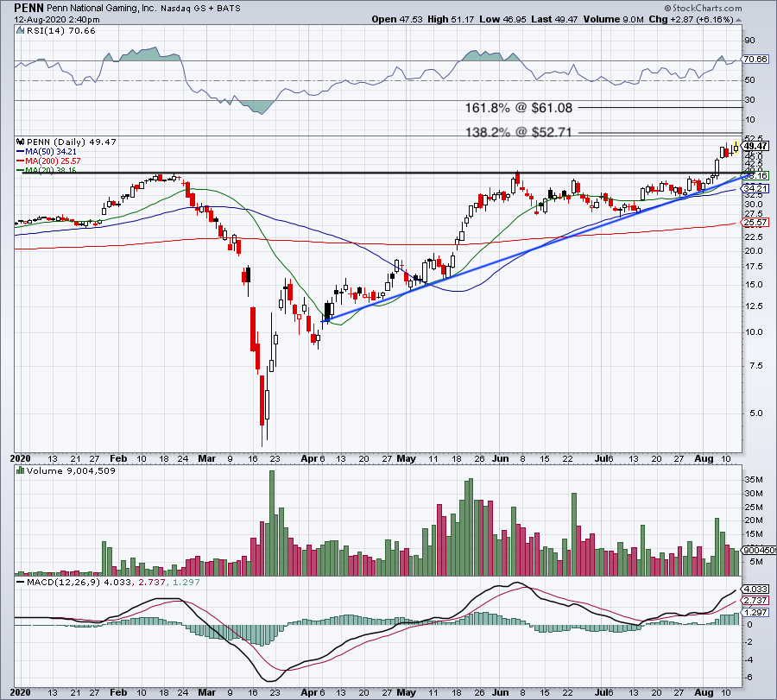Click the Low 46.95 value

pyautogui.click(x=503, y=19)
